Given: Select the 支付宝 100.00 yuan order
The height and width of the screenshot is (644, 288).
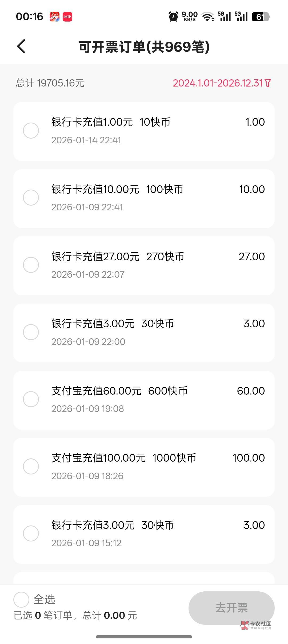Looking at the screenshot, I should click(x=31, y=466).
